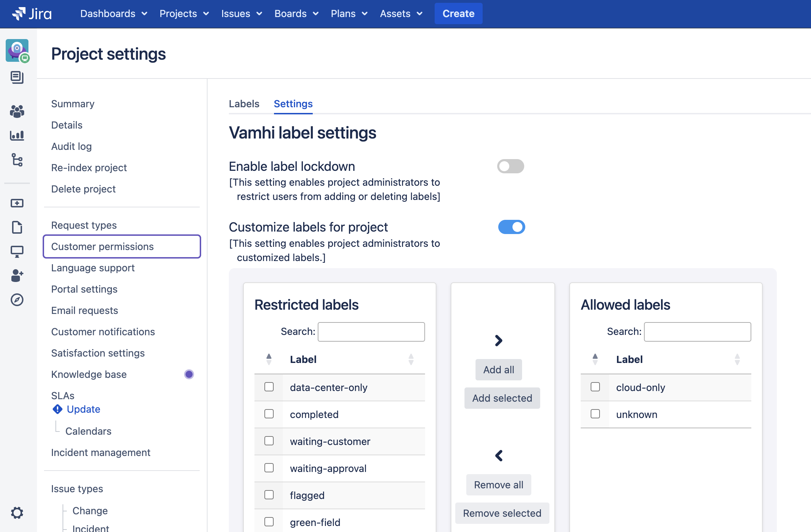The width and height of the screenshot is (811, 532).
Task: Open the Queues icon in sidebar
Action: pyautogui.click(x=17, y=77)
